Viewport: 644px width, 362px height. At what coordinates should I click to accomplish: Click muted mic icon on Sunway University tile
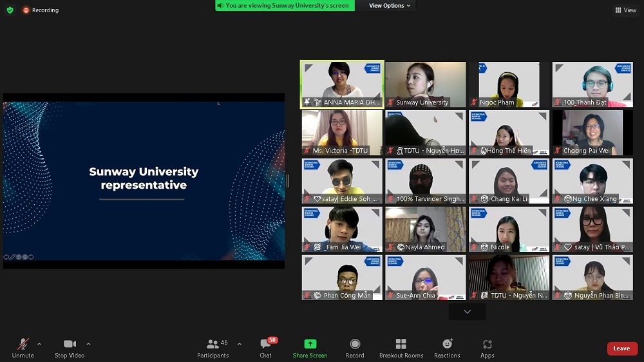[x=390, y=102]
